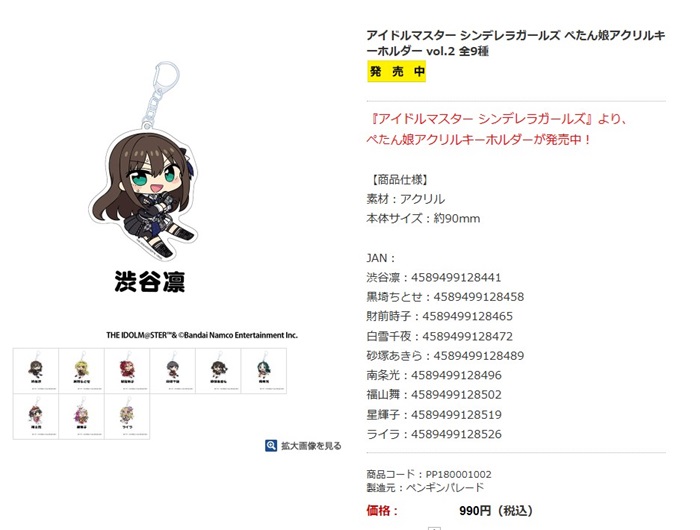Image resolution: width=700 pixels, height=530 pixels.
Task: Click the manufacturer name ペンギンパレード
Action: point(445,487)
